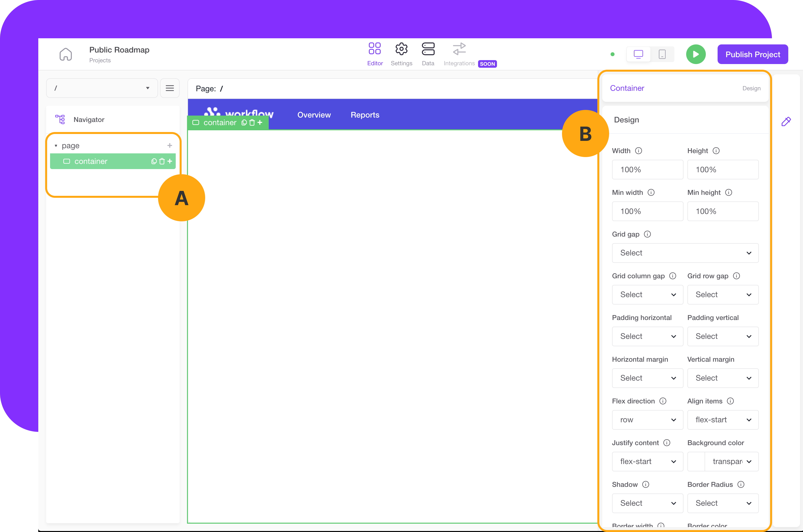Show Grid row gap info icon

click(x=736, y=276)
